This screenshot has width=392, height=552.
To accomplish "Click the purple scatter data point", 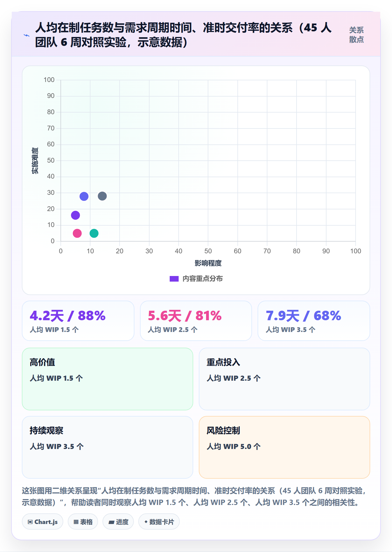I will pyautogui.click(x=75, y=215).
